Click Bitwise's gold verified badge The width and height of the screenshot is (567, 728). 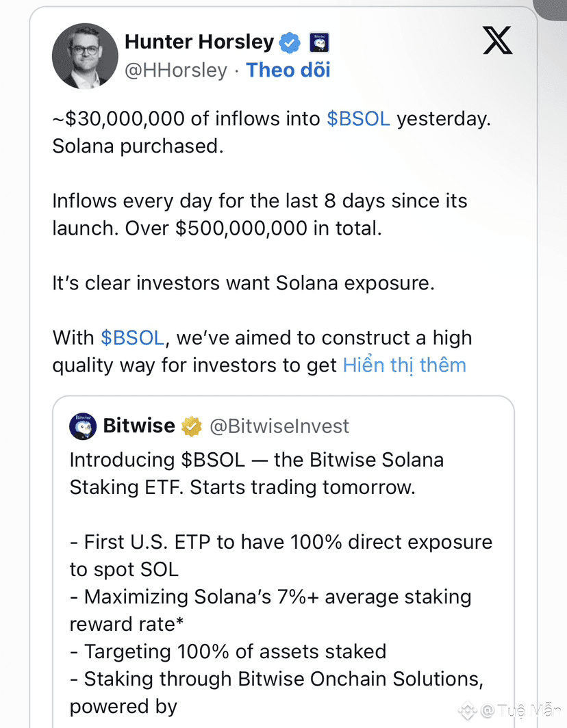click(x=192, y=427)
